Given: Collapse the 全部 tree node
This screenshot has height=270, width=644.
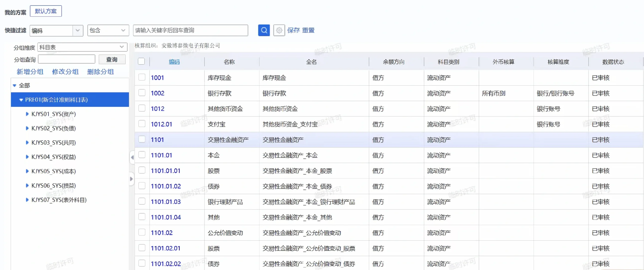Looking at the screenshot, I should point(14,85).
